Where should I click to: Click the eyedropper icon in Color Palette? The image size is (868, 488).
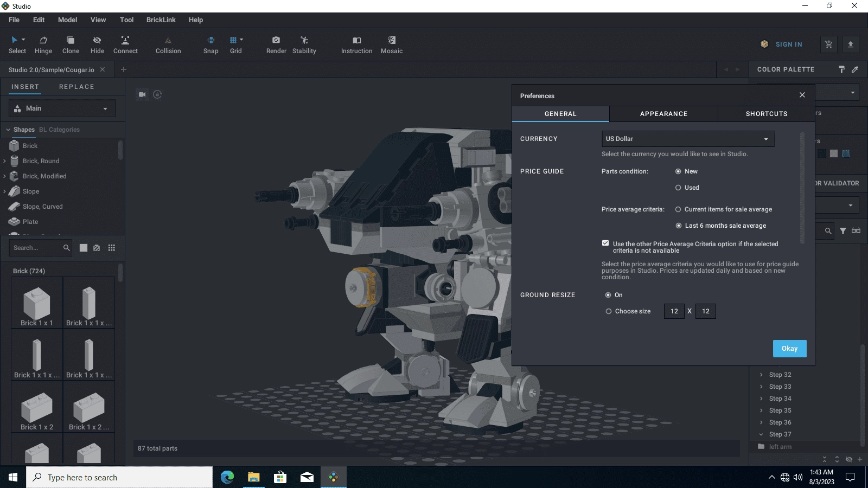(x=855, y=69)
